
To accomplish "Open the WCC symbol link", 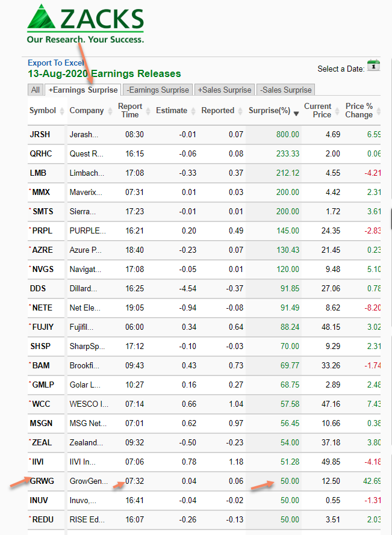I will 41,404.
